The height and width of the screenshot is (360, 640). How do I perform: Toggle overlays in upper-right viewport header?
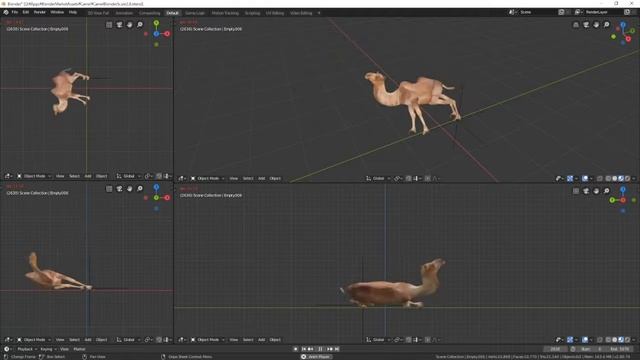coord(584,178)
